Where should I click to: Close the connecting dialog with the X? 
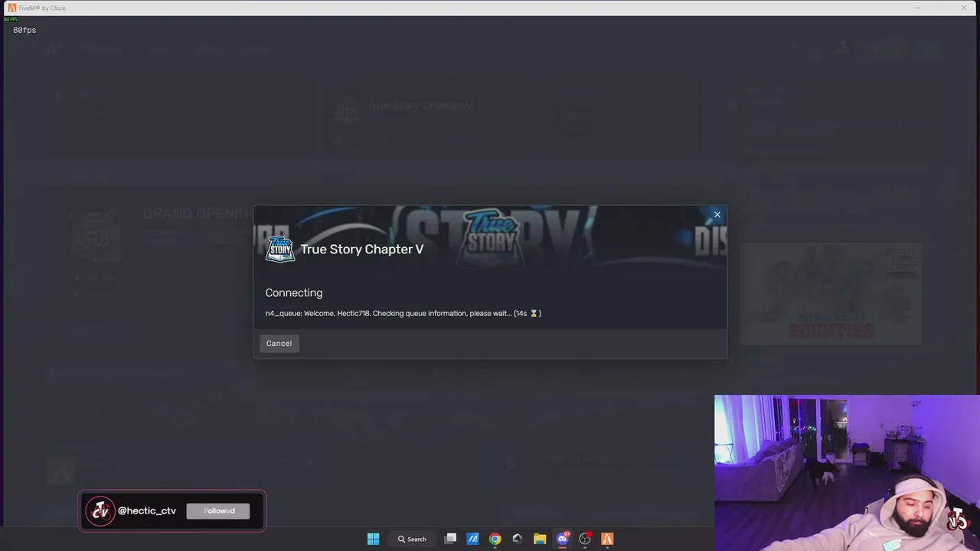[x=717, y=215]
